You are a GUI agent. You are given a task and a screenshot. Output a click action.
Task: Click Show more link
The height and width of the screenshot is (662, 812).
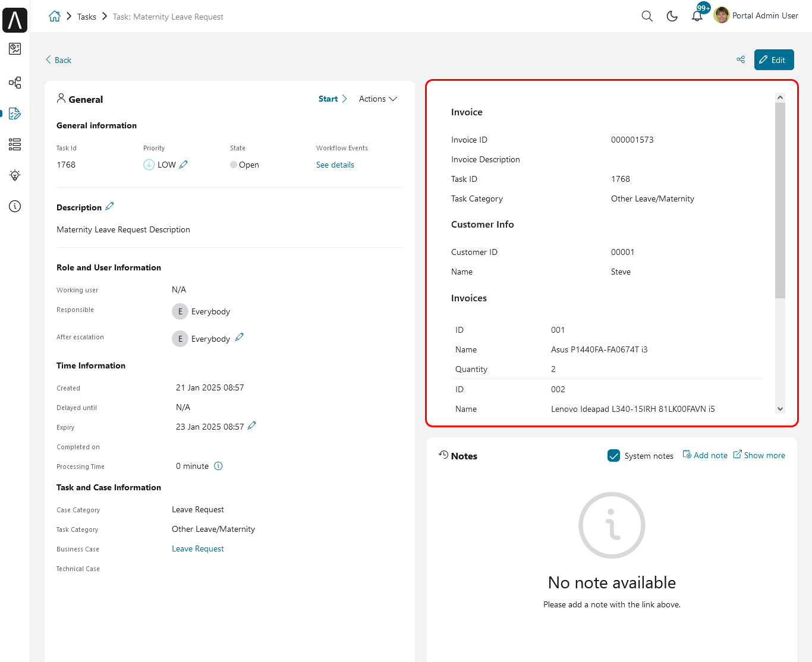click(x=759, y=455)
